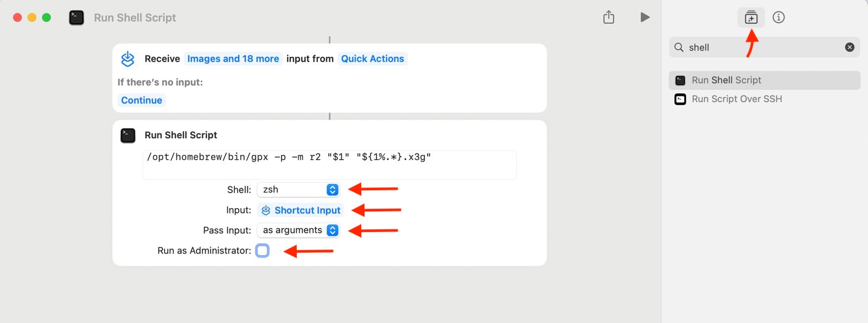
Task: Open the Shell zsh dropdown
Action: coord(298,190)
